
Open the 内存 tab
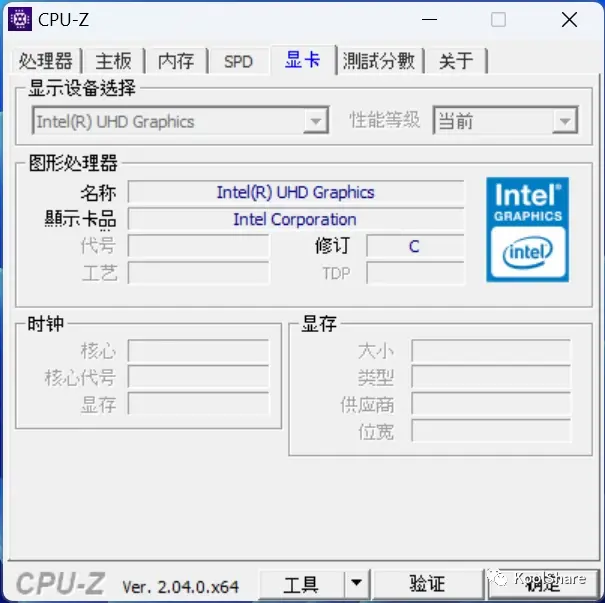[x=176, y=61]
